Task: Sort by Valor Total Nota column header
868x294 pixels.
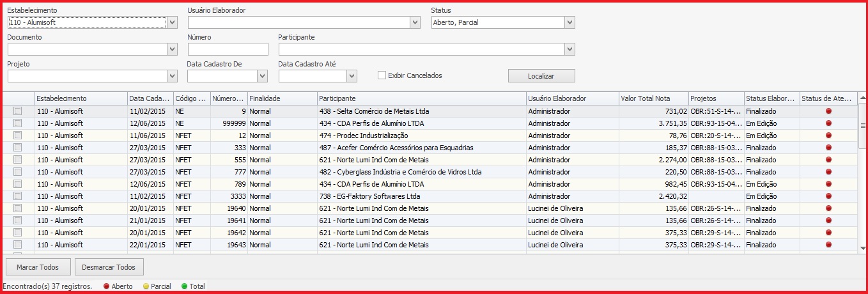Action: click(653, 98)
